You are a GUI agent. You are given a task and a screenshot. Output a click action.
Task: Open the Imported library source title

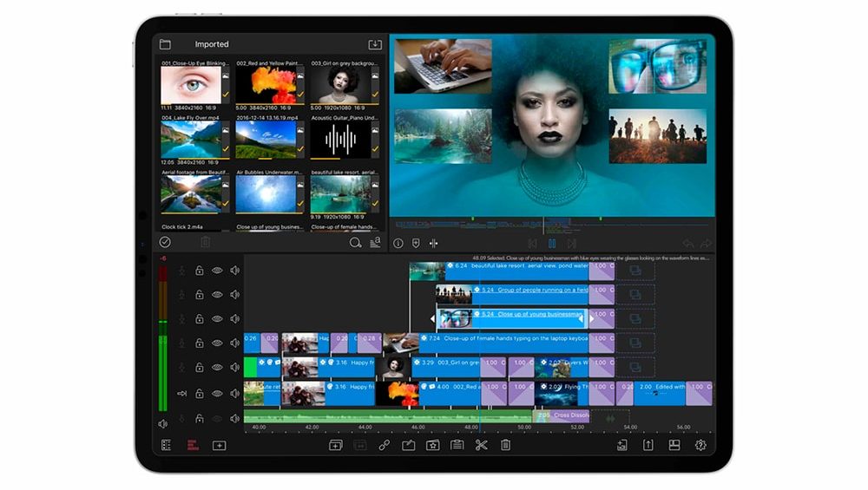pyautogui.click(x=212, y=44)
